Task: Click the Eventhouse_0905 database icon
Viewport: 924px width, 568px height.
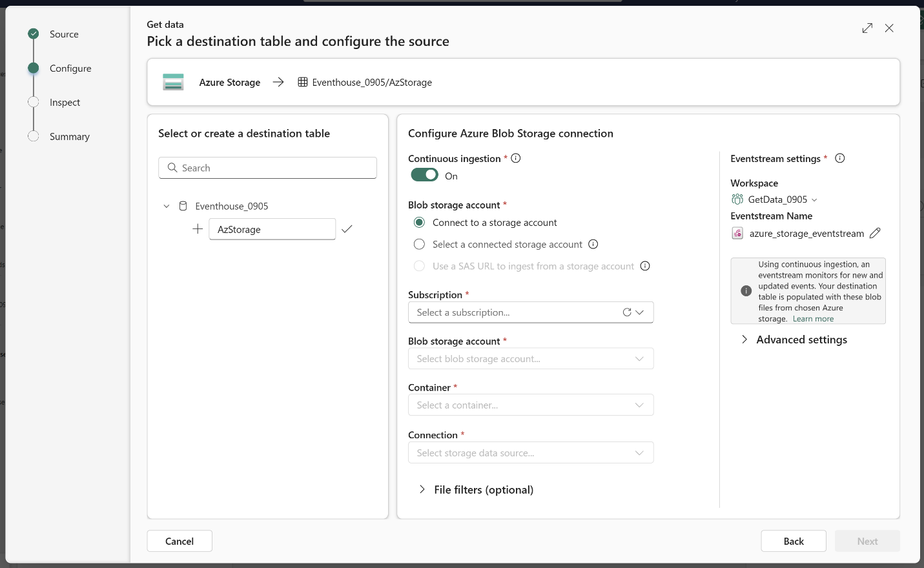Action: 183,206
